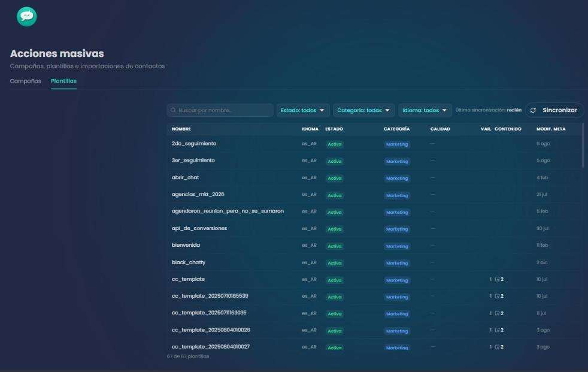Select the Plantillas tab
Viewport: 588px width, 372px height.
point(63,81)
